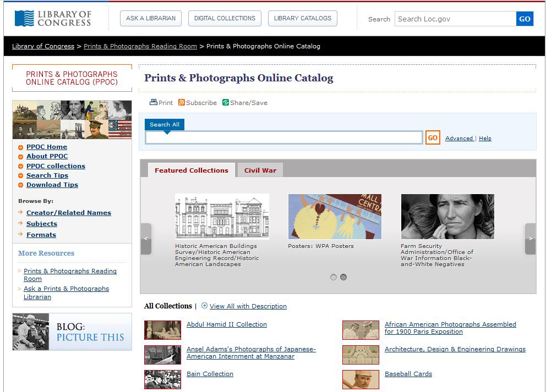Select the Featured Collections tab
This screenshot has height=392, width=546.
[x=192, y=170]
